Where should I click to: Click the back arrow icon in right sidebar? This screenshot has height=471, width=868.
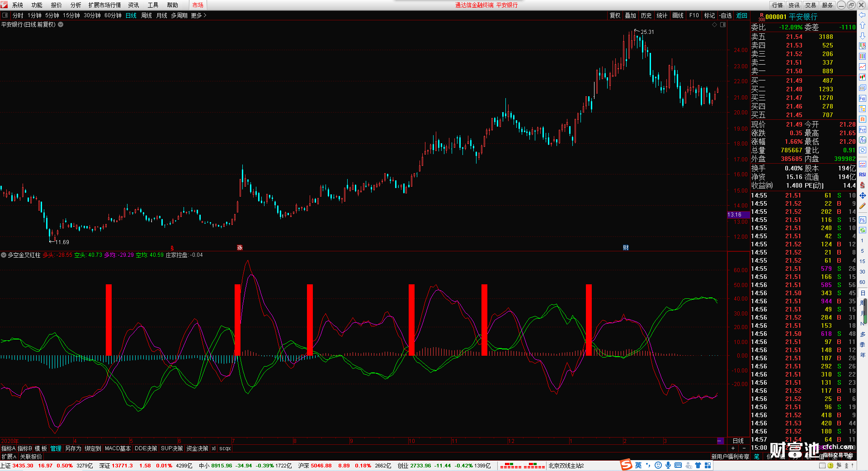pyautogui.click(x=862, y=15)
